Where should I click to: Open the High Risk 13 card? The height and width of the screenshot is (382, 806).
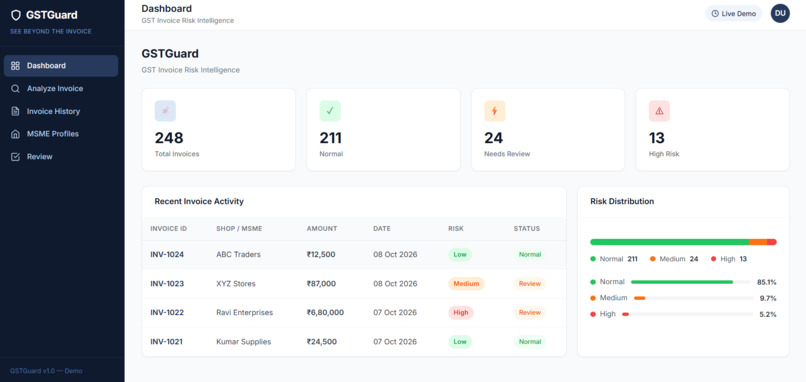click(x=712, y=130)
